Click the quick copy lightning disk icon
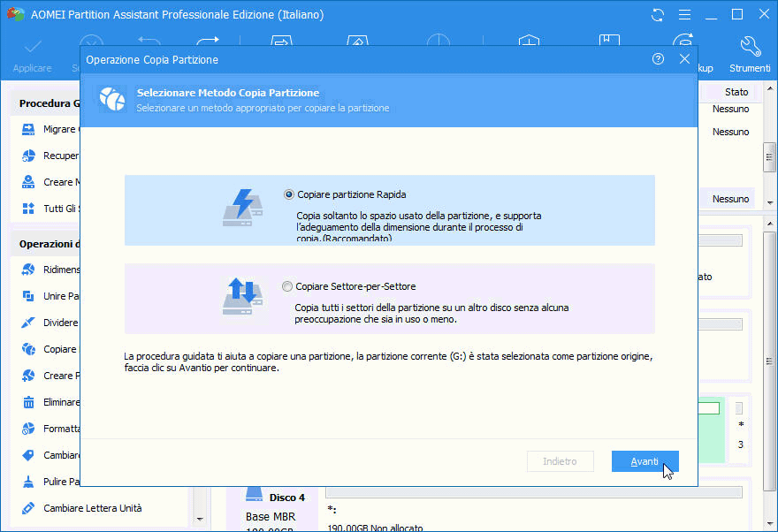The height and width of the screenshot is (532, 778). (x=242, y=208)
